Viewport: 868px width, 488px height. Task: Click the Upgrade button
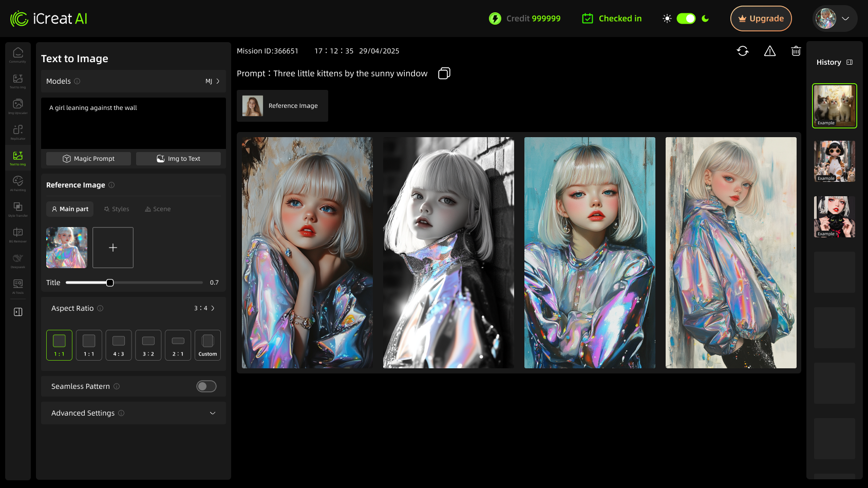[761, 18]
